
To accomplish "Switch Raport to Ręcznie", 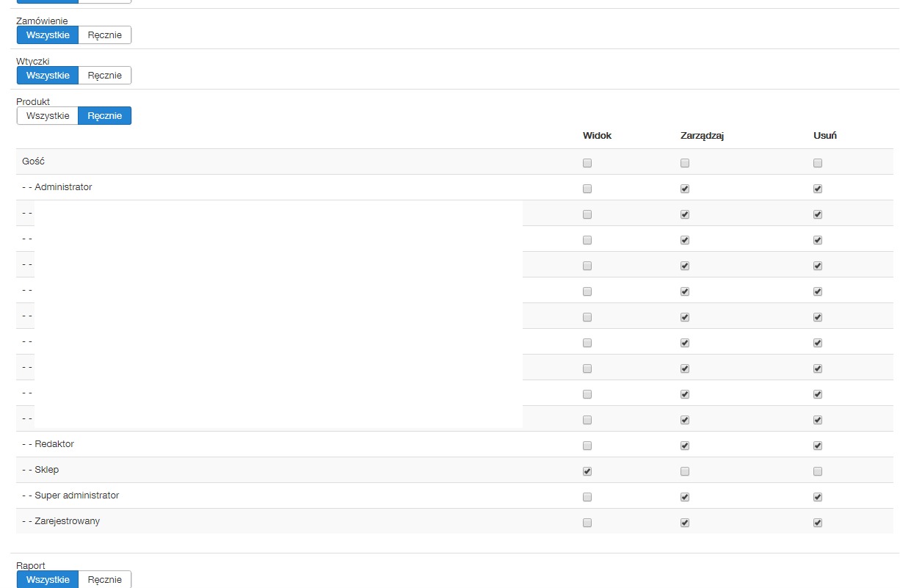I will [105, 579].
